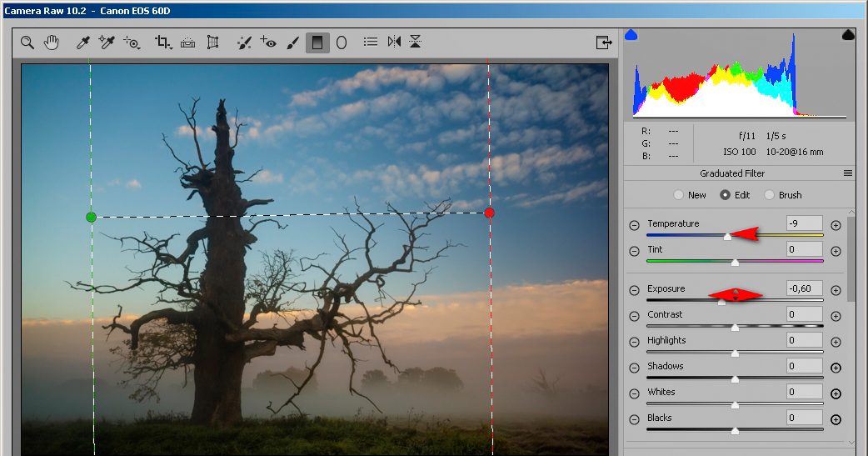
Task: Click the Tint slider handle
Action: coord(735,263)
